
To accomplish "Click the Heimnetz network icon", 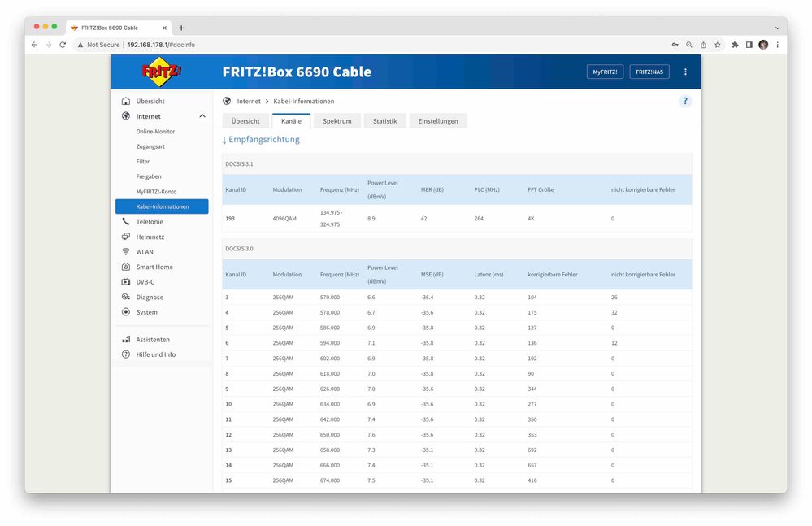I will pos(125,237).
